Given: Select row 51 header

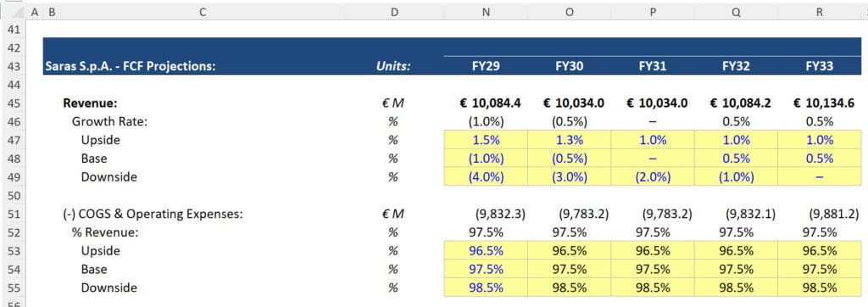Looking at the screenshot, I should (x=14, y=214).
